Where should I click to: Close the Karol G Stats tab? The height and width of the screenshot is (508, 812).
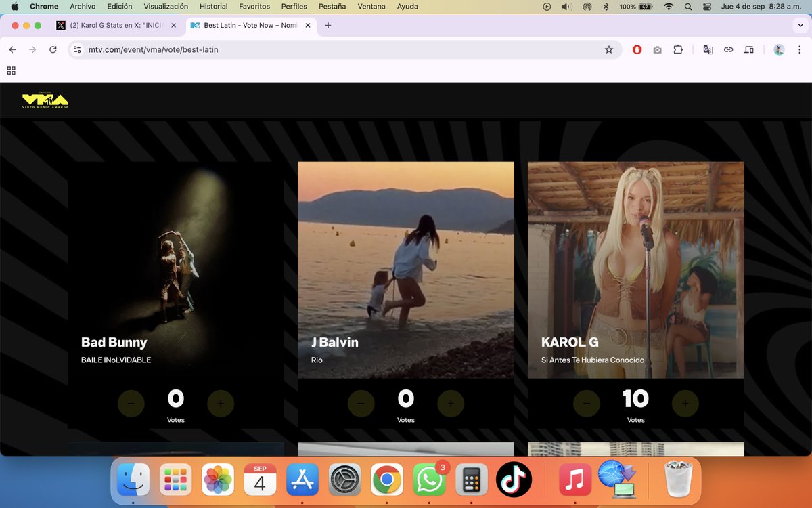[x=173, y=25]
